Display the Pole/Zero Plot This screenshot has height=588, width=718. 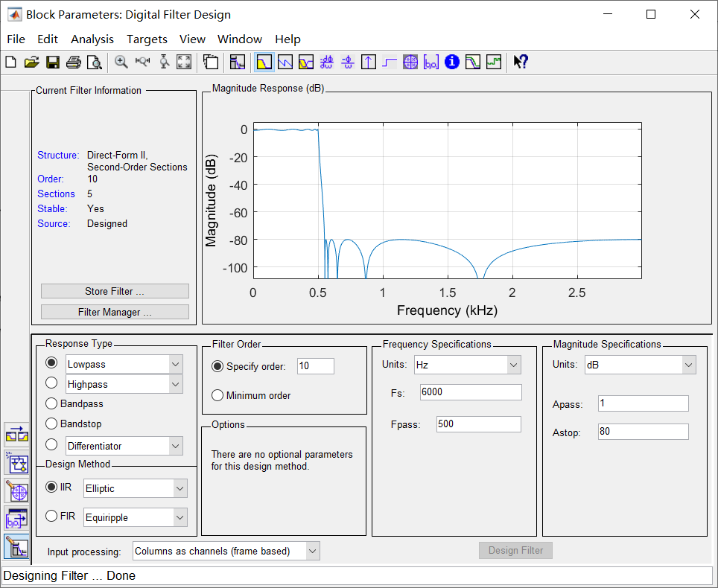point(410,62)
